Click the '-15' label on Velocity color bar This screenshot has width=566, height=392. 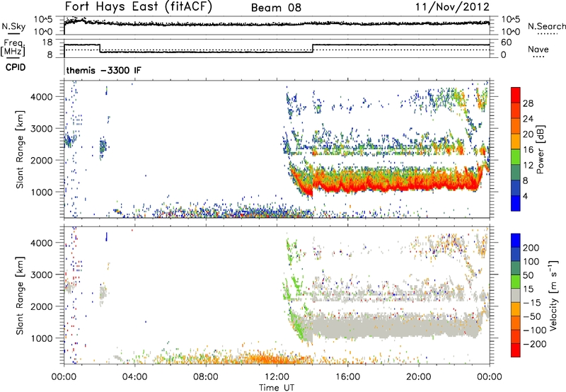532,303
